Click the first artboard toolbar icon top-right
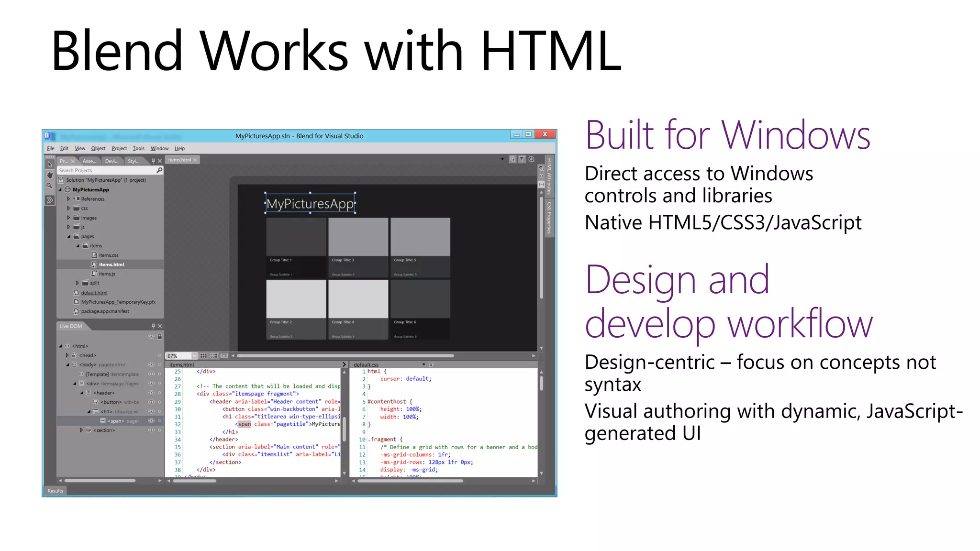The width and height of the screenshot is (980, 551). point(512,159)
